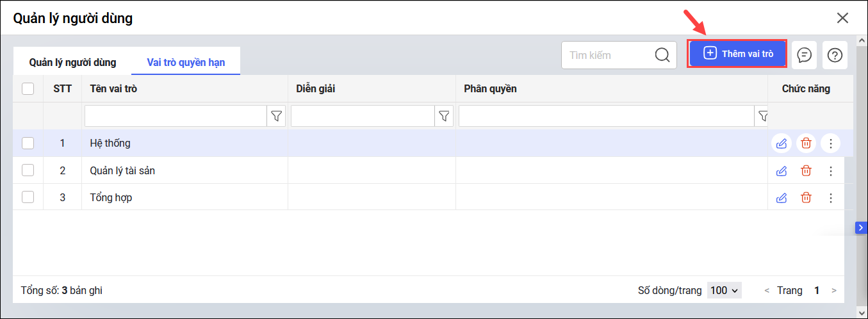Image resolution: width=868 pixels, height=319 pixels.
Task: Edit the Tổng hợp role
Action: 781,198
